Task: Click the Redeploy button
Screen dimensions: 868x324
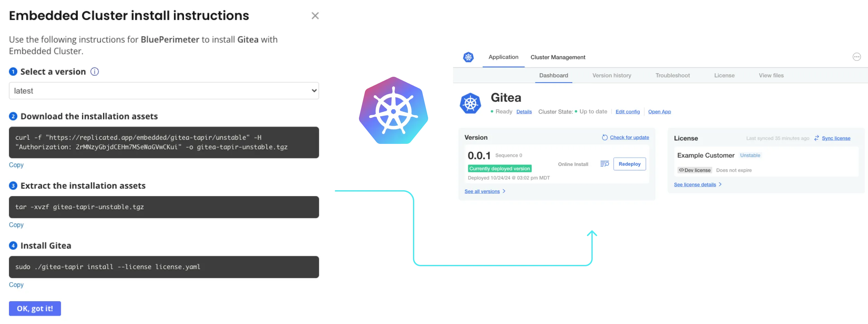Action: tap(629, 164)
